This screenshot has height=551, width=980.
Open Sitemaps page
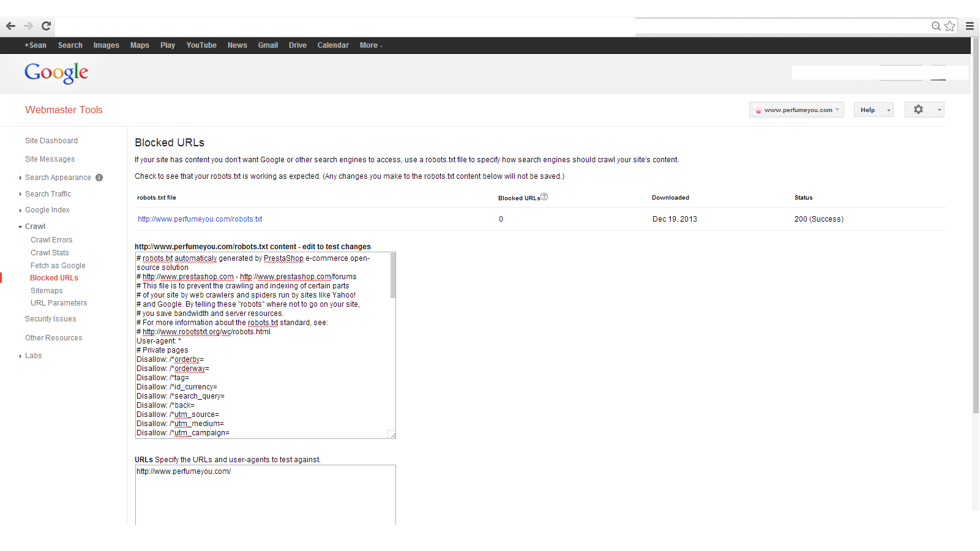point(47,291)
